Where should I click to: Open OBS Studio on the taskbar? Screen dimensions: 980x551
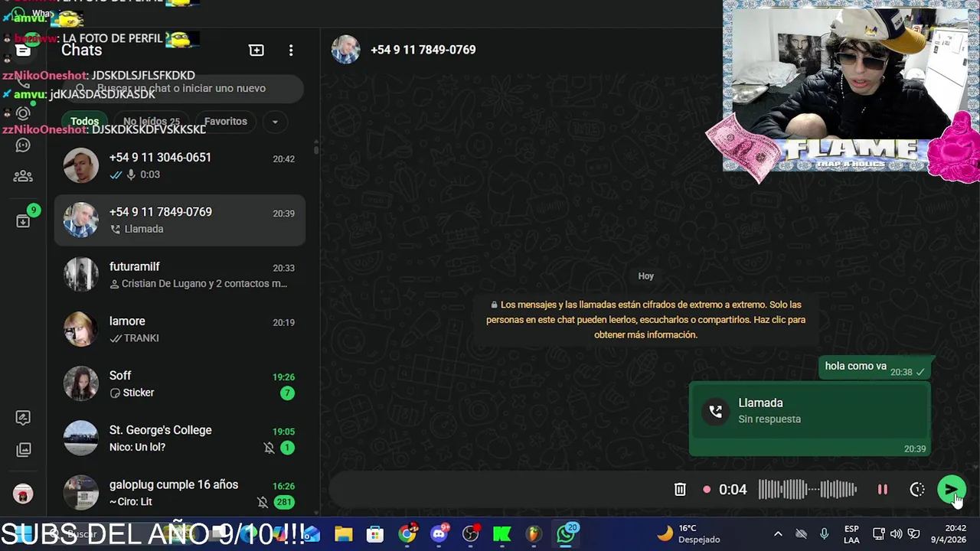click(x=471, y=533)
